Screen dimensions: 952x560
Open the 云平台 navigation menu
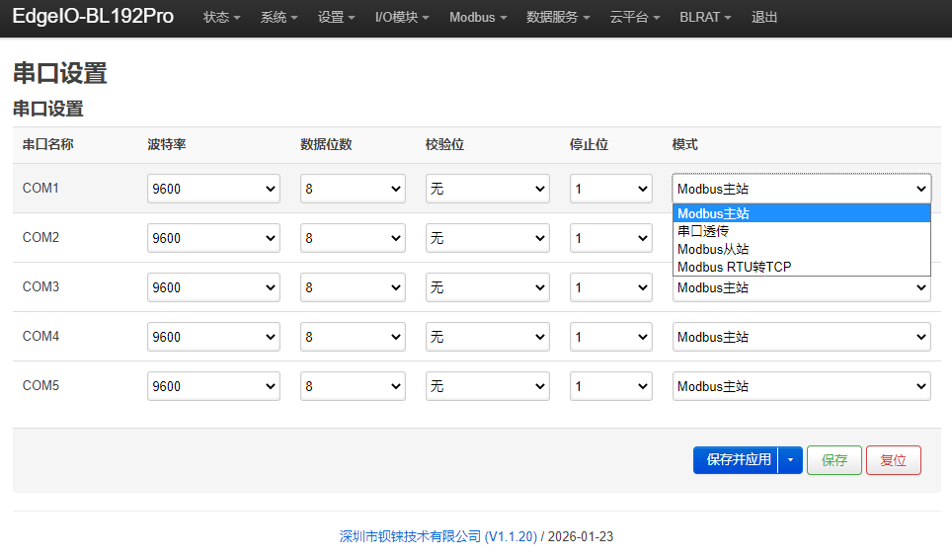tap(634, 17)
